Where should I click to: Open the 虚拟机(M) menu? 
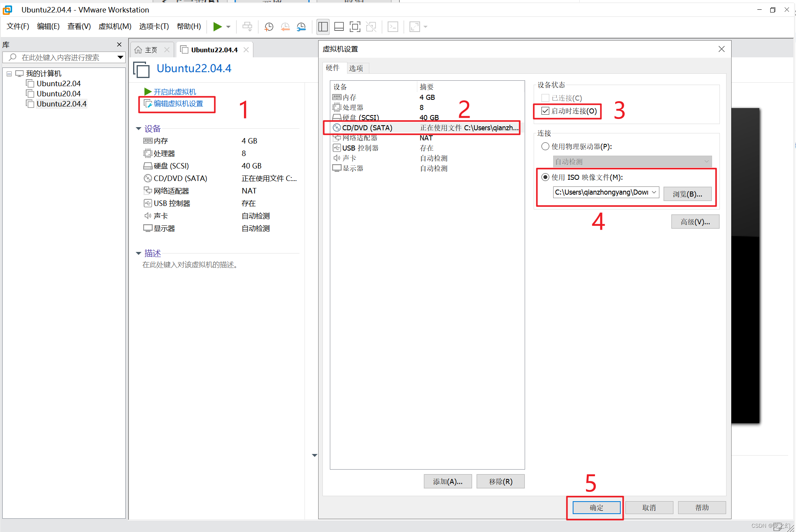coord(115,26)
